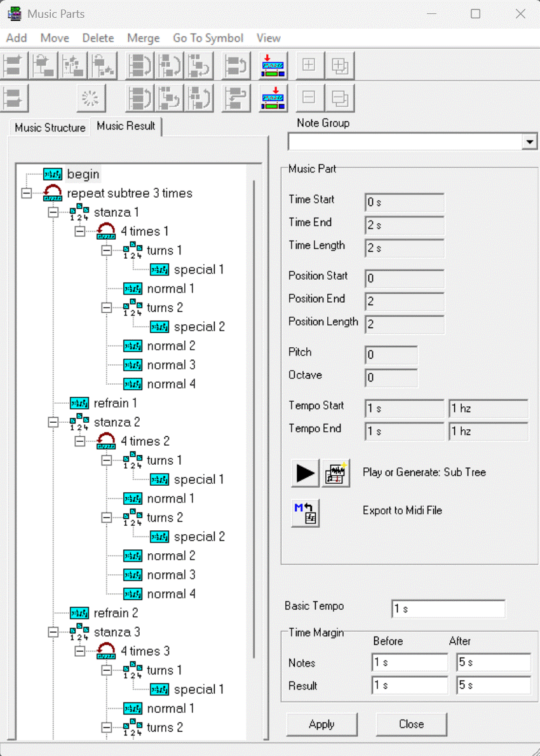This screenshot has height=756, width=540.
Task: Collapse the 'stanza 2' tree node
Action: (x=53, y=422)
